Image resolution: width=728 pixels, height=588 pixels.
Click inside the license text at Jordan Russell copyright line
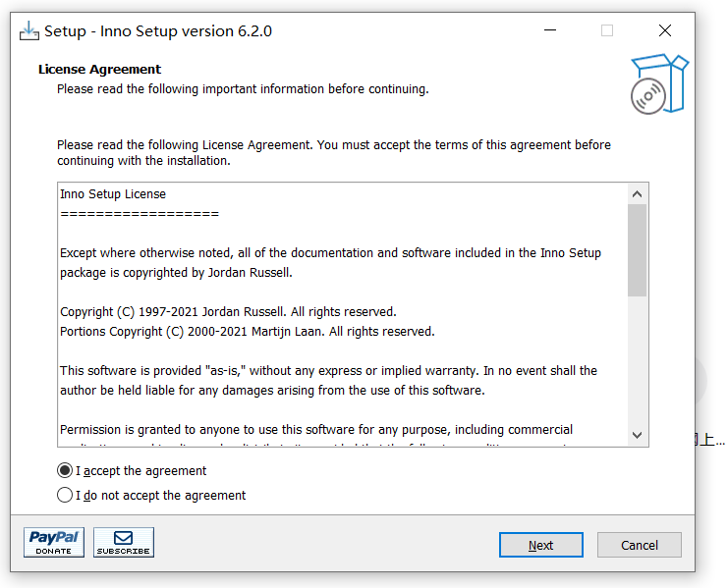click(228, 311)
